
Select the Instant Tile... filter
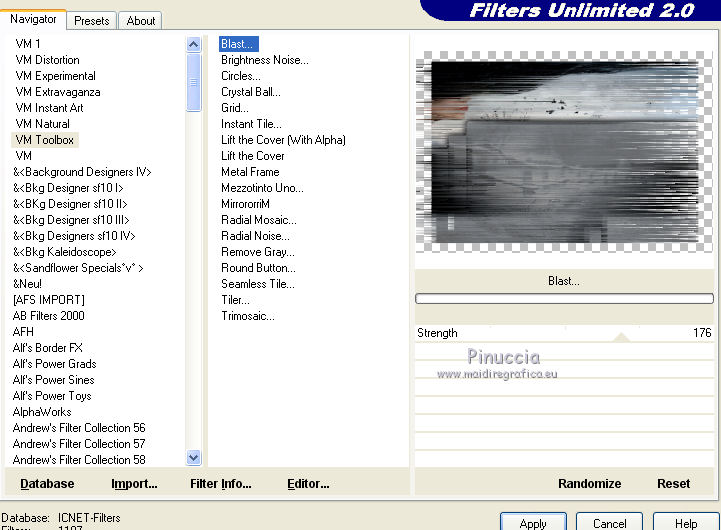click(x=251, y=124)
